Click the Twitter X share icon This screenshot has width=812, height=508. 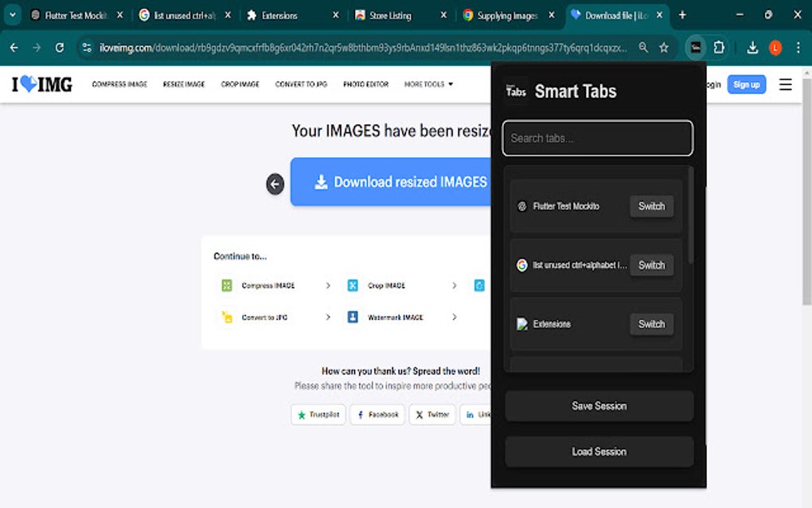click(420, 415)
